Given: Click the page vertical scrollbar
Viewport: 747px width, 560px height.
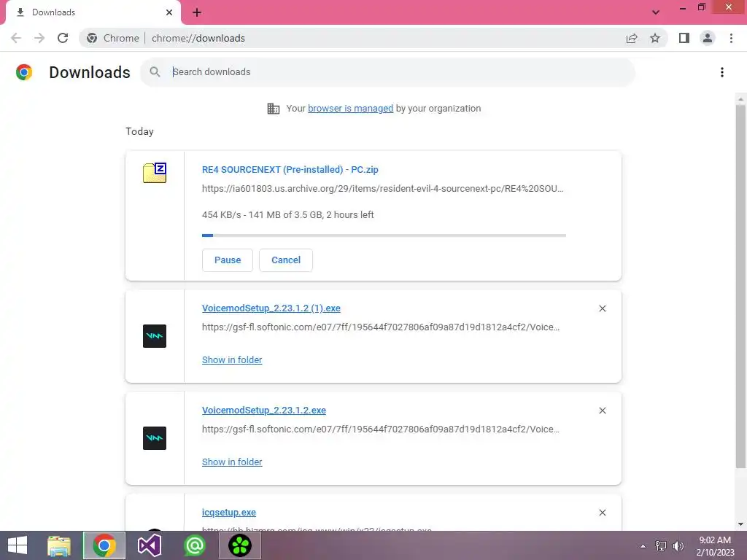Looking at the screenshot, I should (x=740, y=286).
